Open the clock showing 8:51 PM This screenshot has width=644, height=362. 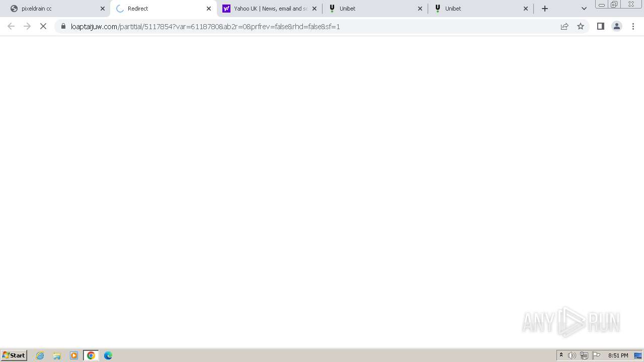pos(618,355)
